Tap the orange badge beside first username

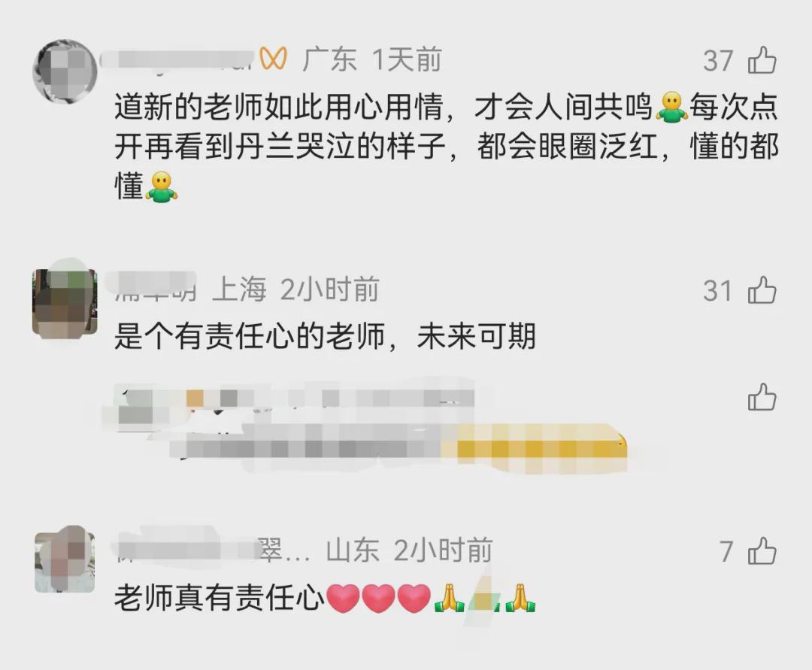pyautogui.click(x=273, y=59)
